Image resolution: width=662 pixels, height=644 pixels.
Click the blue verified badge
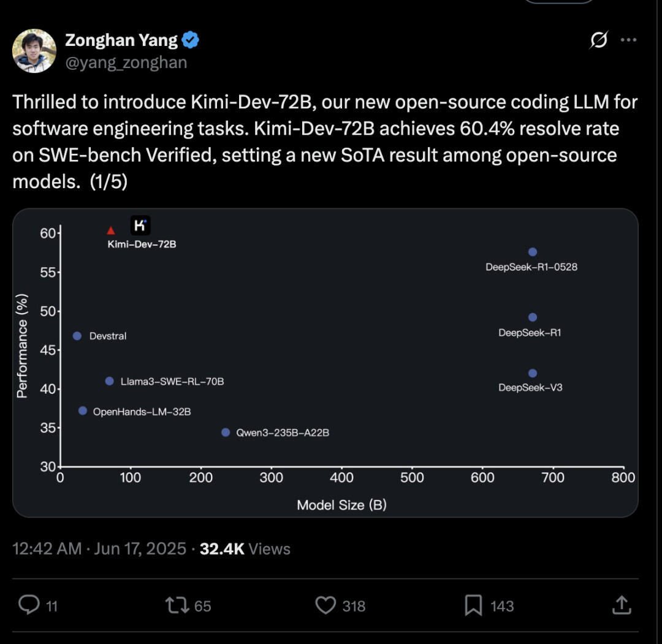(191, 40)
